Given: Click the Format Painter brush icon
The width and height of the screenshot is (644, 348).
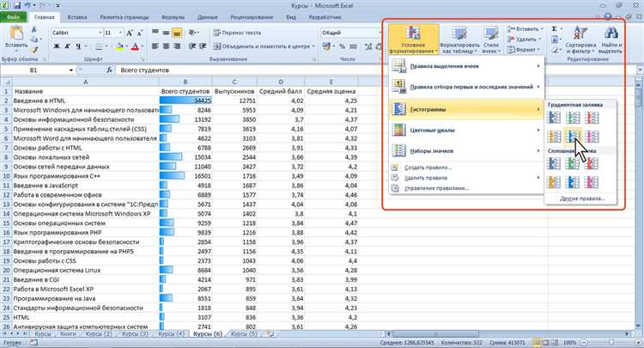Looking at the screenshot, I should point(34,49).
